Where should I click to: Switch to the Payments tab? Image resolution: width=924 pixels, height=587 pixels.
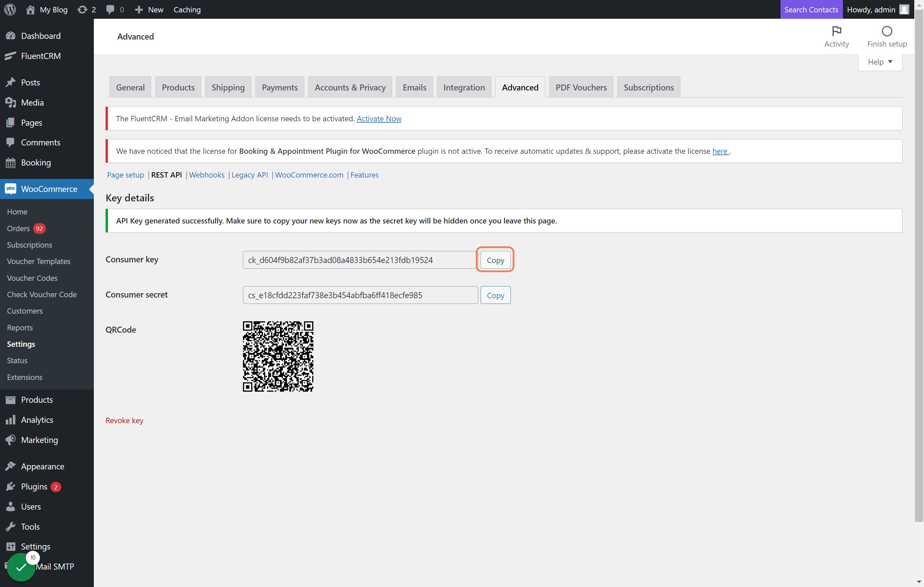[280, 87]
